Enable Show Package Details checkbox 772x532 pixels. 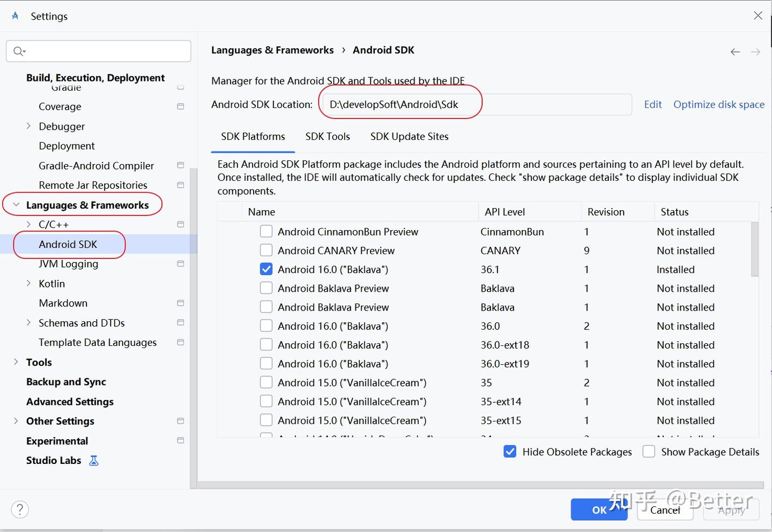(x=649, y=452)
